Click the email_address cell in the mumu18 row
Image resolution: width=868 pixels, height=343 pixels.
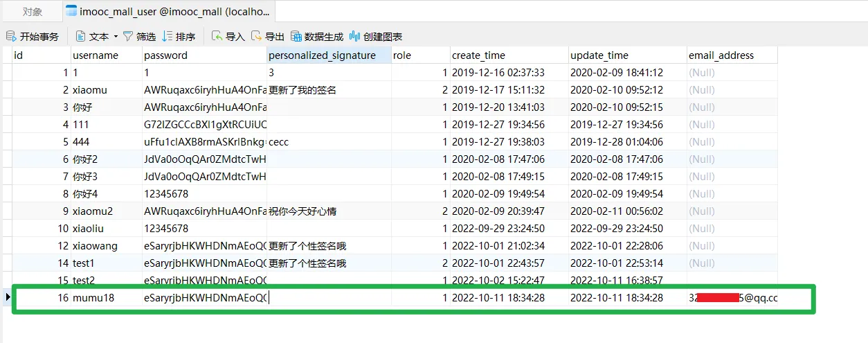(732, 298)
